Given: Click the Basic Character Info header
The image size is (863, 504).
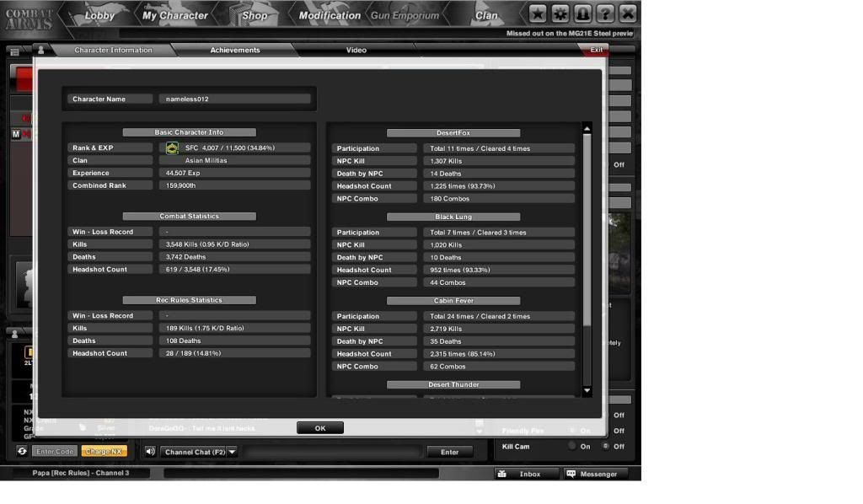Looking at the screenshot, I should click(x=190, y=132).
